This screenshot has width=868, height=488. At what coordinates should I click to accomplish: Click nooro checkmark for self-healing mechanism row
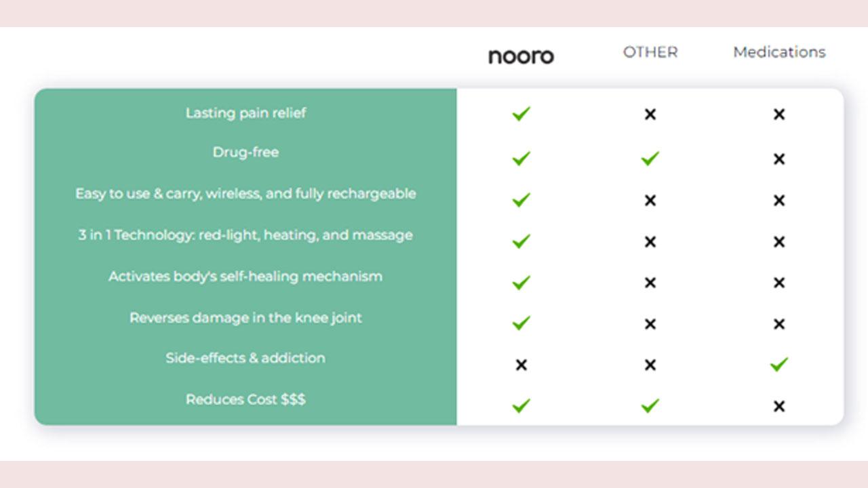coord(521,282)
